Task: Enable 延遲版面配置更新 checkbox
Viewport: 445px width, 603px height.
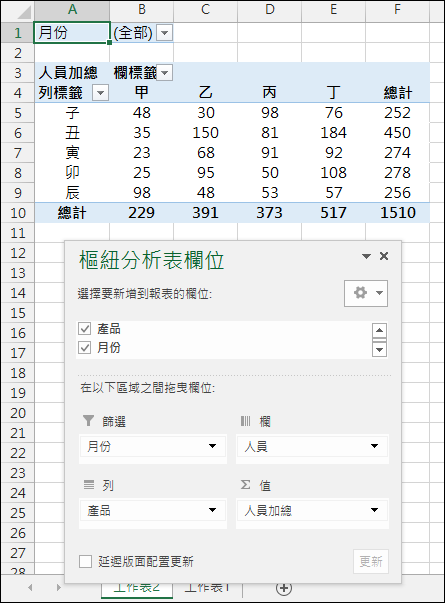Action: pos(85,561)
